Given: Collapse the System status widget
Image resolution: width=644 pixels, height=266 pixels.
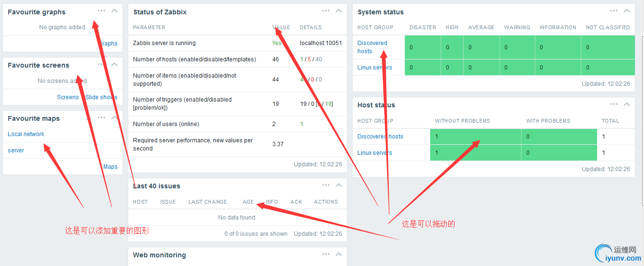Looking at the screenshot, I should 627,11.
